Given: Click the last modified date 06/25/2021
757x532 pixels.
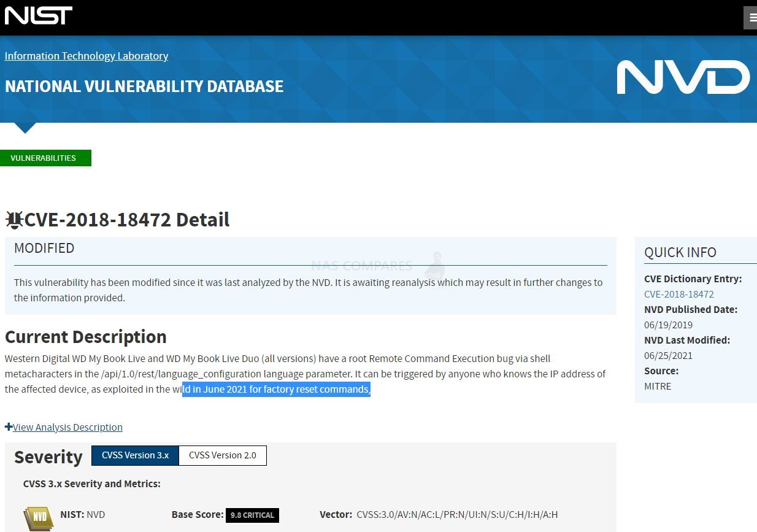Looking at the screenshot, I should click(x=668, y=355).
